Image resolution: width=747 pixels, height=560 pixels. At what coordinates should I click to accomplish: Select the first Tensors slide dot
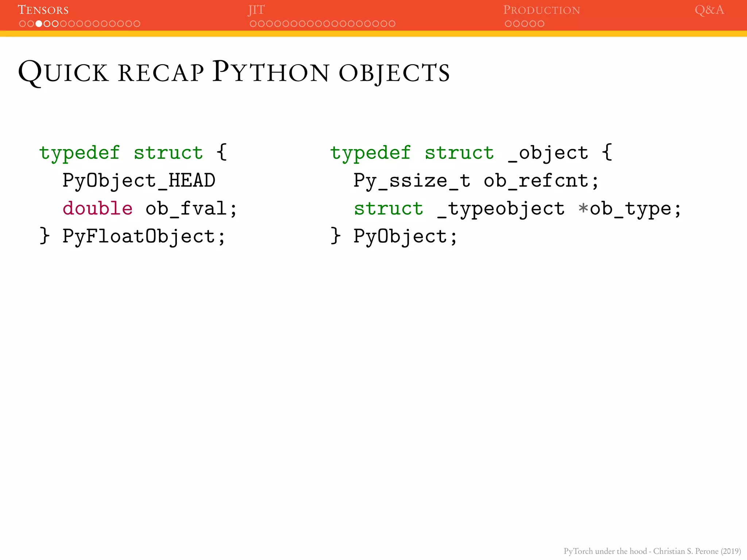[22, 24]
